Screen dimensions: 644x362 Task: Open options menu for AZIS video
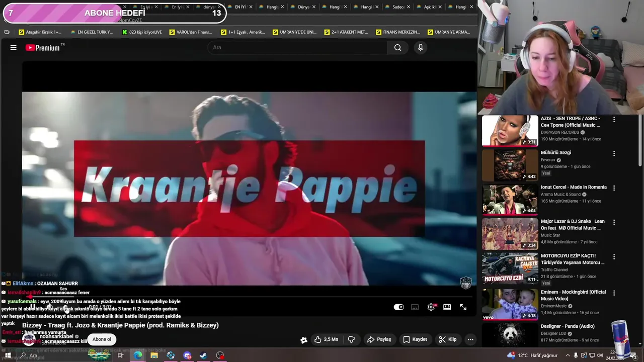[614, 119]
